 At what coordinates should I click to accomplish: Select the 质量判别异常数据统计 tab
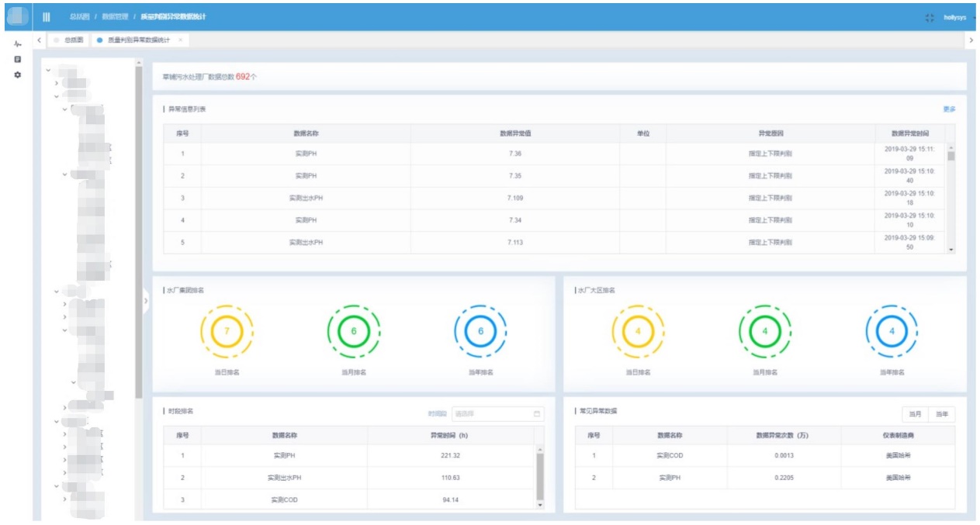pyautogui.click(x=137, y=40)
